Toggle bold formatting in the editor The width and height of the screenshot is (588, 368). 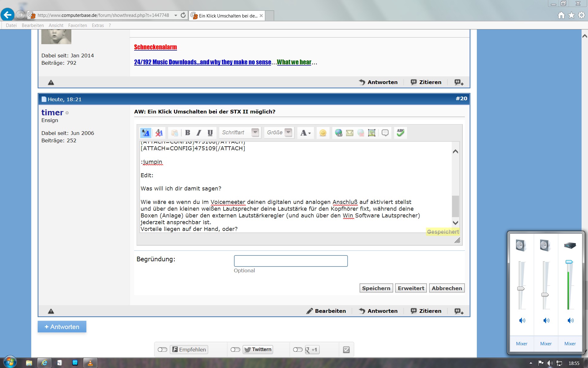pyautogui.click(x=188, y=133)
